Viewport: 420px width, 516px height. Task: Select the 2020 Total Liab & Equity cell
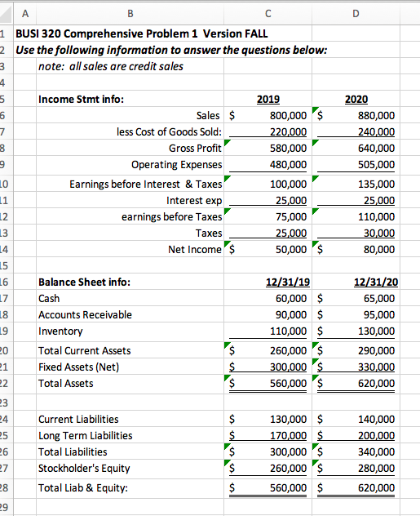point(356,487)
